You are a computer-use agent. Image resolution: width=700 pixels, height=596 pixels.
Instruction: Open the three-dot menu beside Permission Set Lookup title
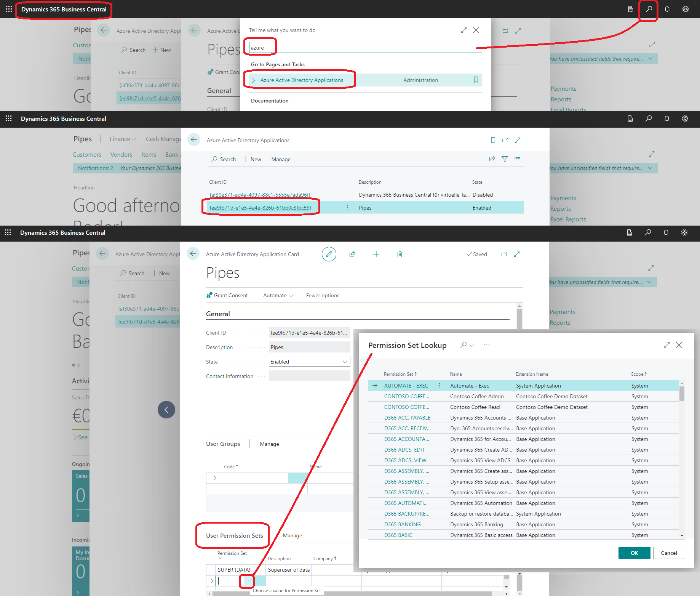click(x=486, y=345)
